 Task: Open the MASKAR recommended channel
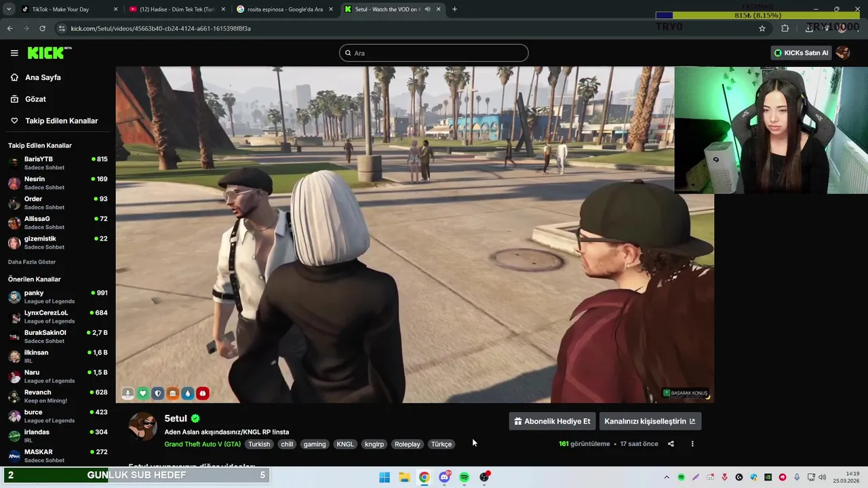[x=58, y=455]
